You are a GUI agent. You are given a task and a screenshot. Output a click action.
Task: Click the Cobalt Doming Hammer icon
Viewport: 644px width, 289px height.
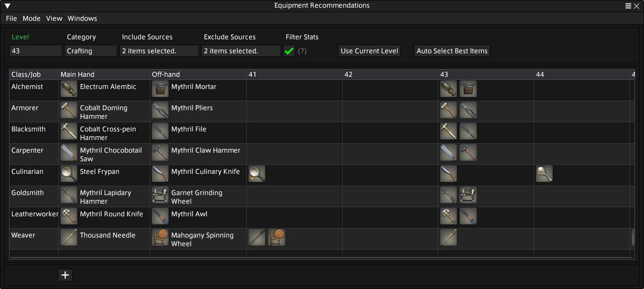[x=68, y=110]
